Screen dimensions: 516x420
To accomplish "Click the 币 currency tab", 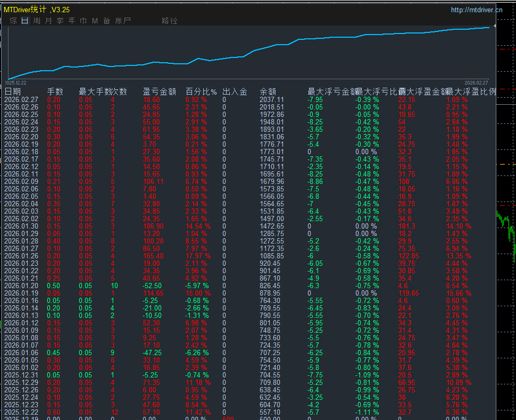I will pyautogui.click(x=84, y=21).
